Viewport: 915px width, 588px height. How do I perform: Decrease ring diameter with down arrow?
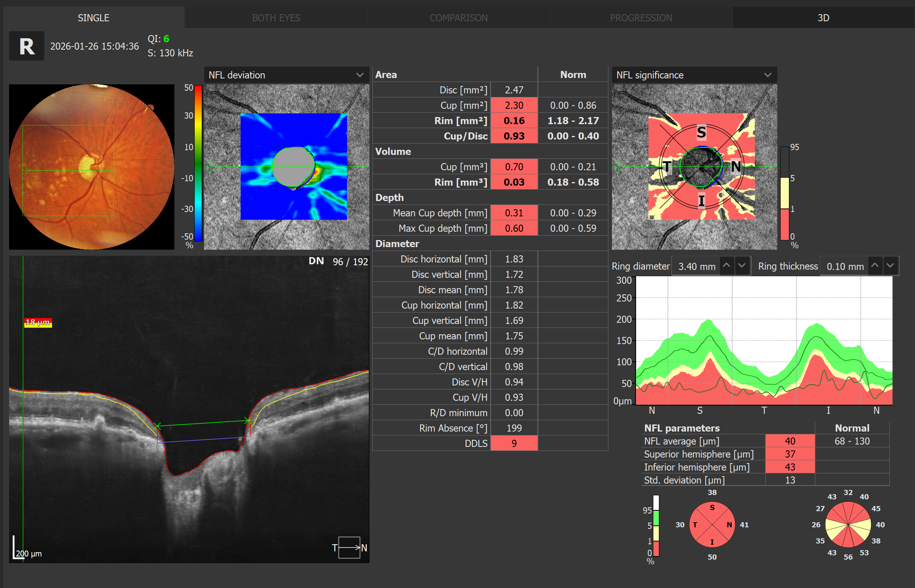pos(742,266)
